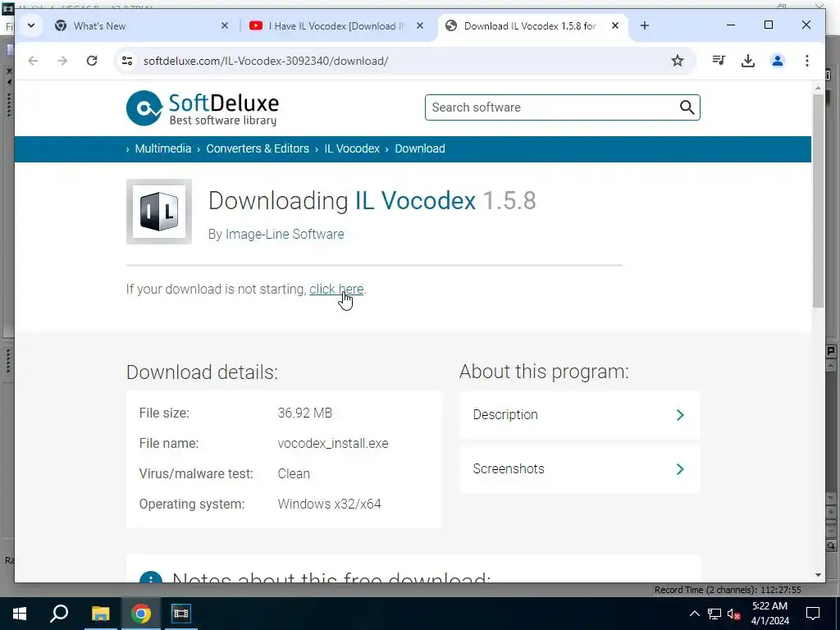Open the Windows Start menu
The width and height of the screenshot is (840, 630).
coord(20,614)
